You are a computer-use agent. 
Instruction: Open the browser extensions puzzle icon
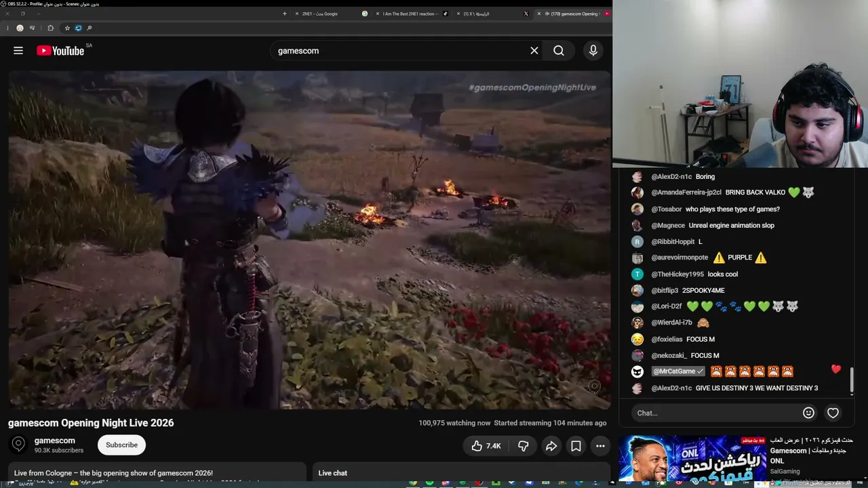50,28
